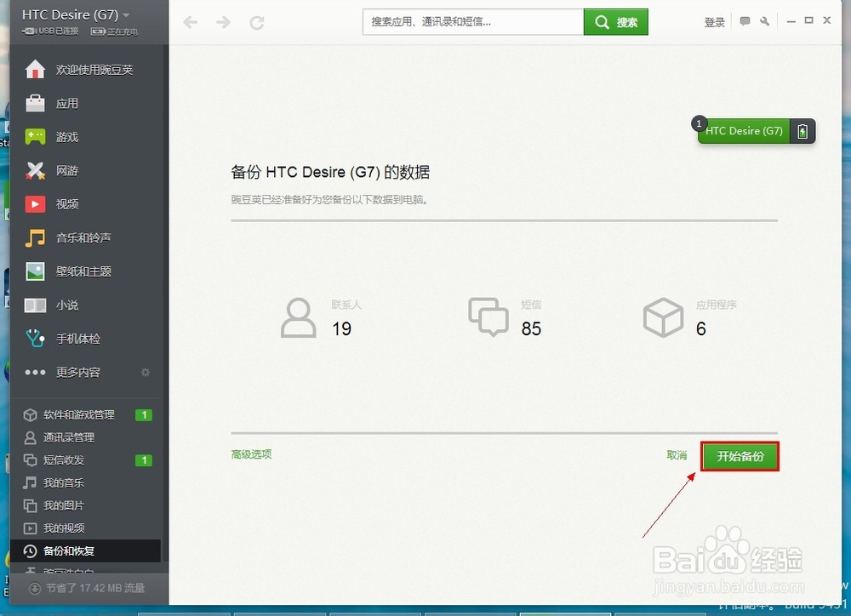Open 高级选项 advanced options

(x=251, y=454)
